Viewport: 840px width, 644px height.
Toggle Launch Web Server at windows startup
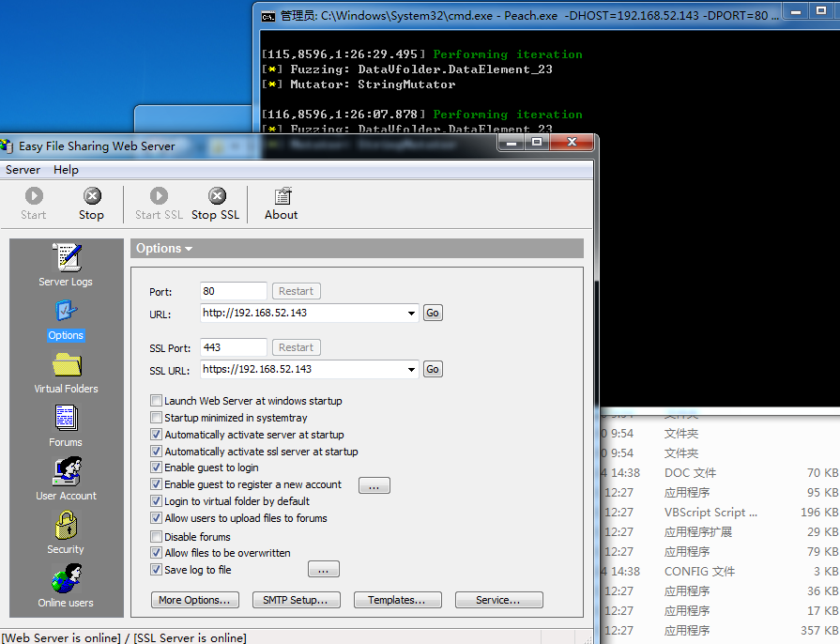[x=156, y=400]
